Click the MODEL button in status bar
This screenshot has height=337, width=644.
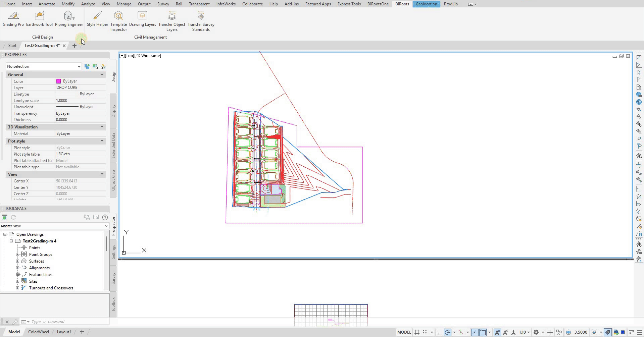tap(404, 332)
